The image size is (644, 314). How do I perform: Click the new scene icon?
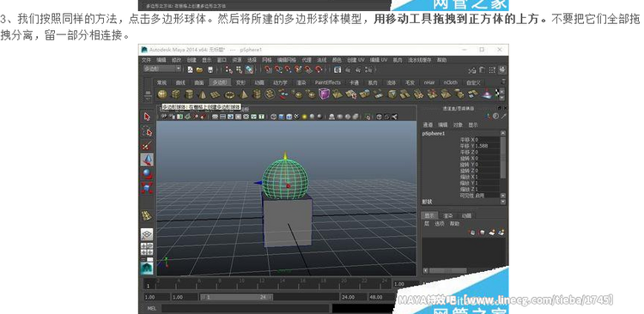190,69
